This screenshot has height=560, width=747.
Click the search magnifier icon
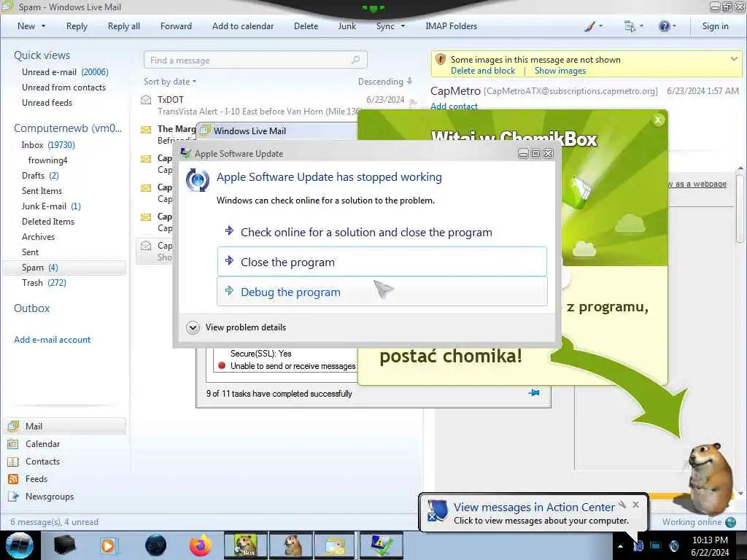(x=355, y=60)
